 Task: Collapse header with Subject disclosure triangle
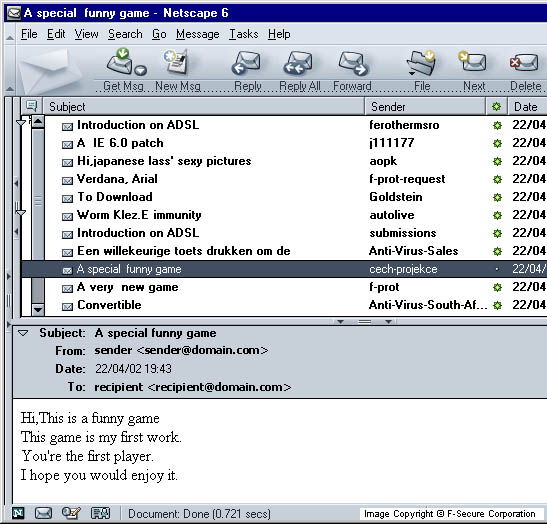(23, 333)
